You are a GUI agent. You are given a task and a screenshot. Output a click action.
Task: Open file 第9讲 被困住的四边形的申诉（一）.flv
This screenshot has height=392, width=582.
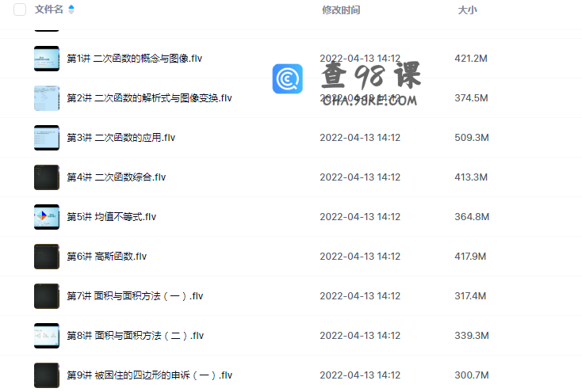150,375
